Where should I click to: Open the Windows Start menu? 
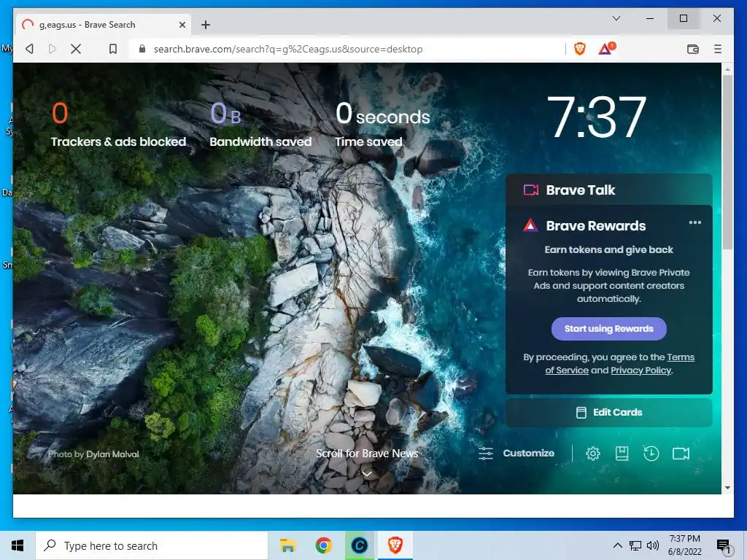tap(18, 545)
